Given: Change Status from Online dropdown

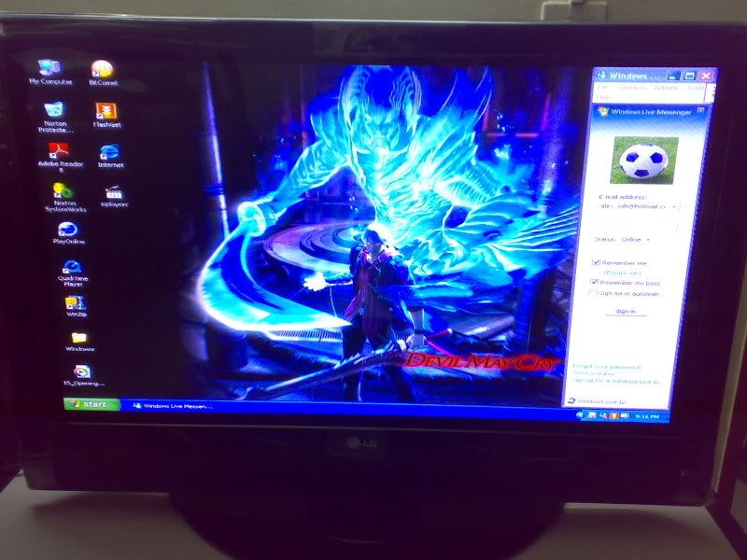Looking at the screenshot, I should point(648,240).
